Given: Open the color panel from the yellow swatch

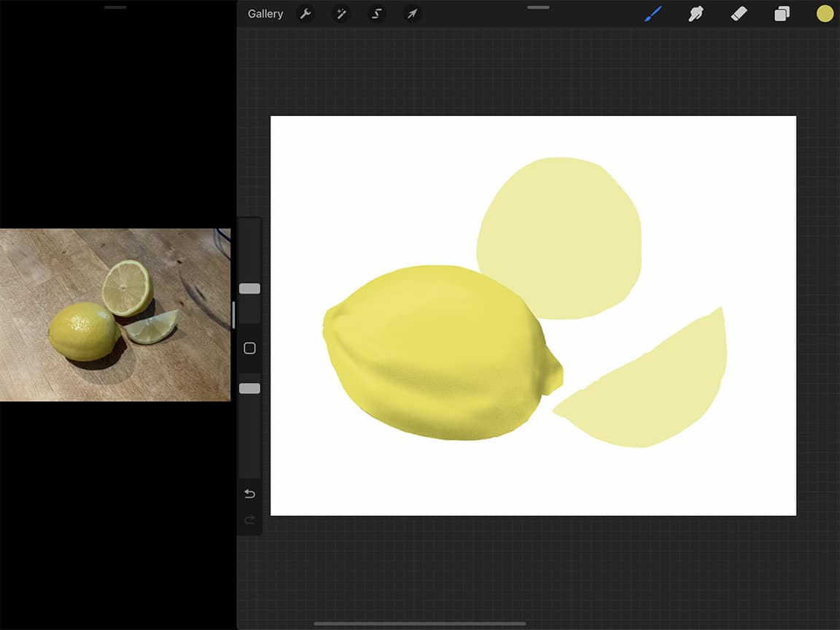Looking at the screenshot, I should coord(825,13).
